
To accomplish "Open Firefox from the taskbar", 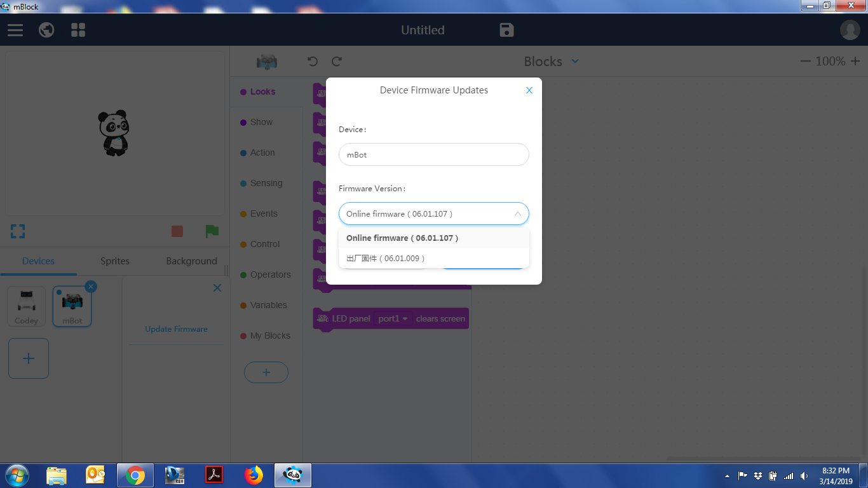I will (254, 475).
